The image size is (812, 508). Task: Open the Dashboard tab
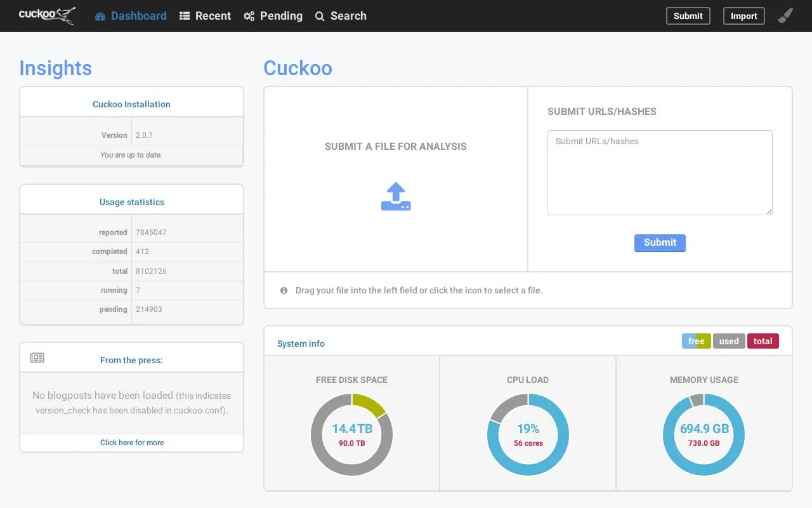(x=131, y=16)
